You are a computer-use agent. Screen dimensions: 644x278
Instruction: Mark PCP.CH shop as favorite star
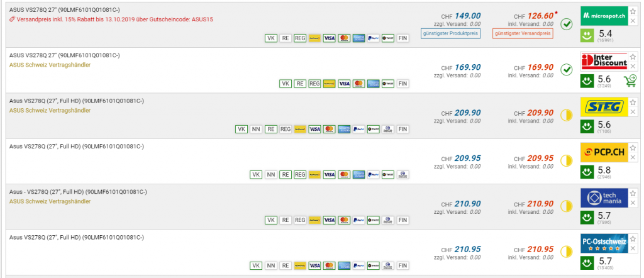click(x=633, y=147)
